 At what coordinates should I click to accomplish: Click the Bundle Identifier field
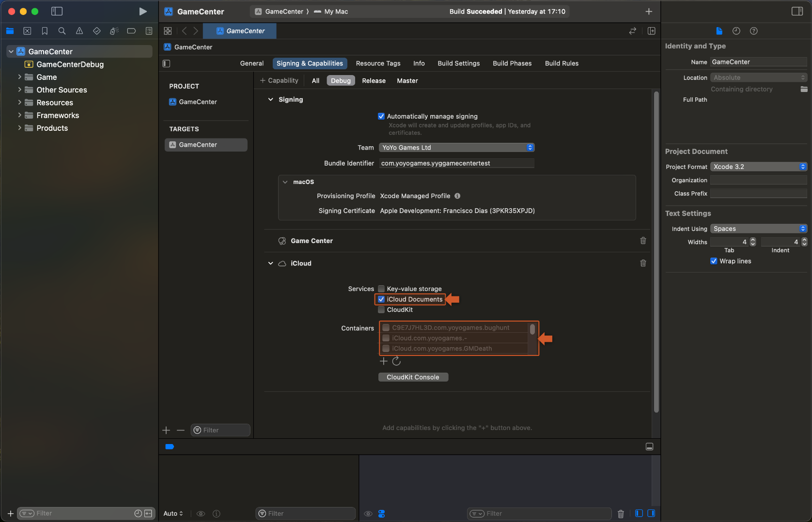click(x=457, y=163)
